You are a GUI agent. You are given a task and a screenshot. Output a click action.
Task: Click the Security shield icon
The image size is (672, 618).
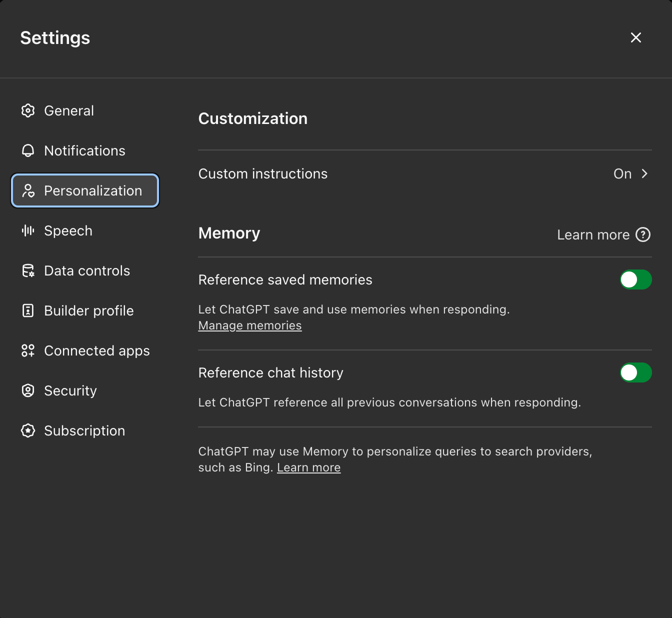point(28,390)
